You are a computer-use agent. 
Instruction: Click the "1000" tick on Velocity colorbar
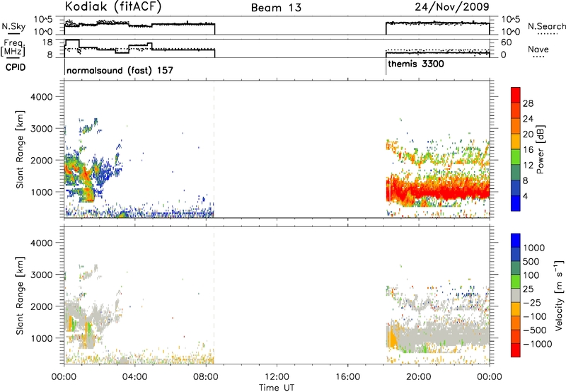534,248
